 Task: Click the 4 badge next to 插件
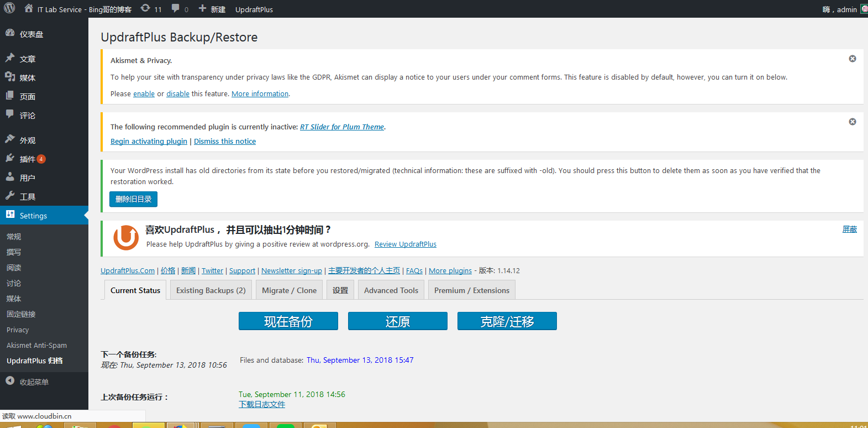pos(41,159)
